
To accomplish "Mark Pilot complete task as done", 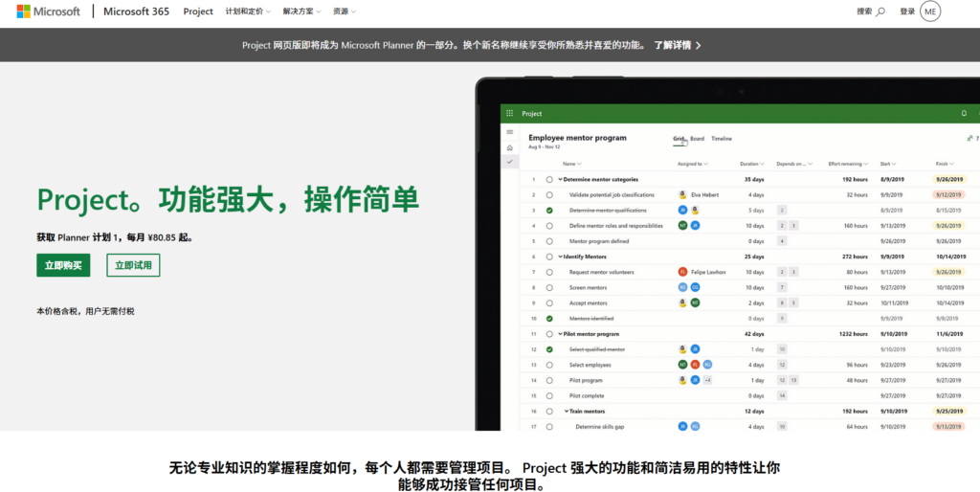I will [x=549, y=395].
